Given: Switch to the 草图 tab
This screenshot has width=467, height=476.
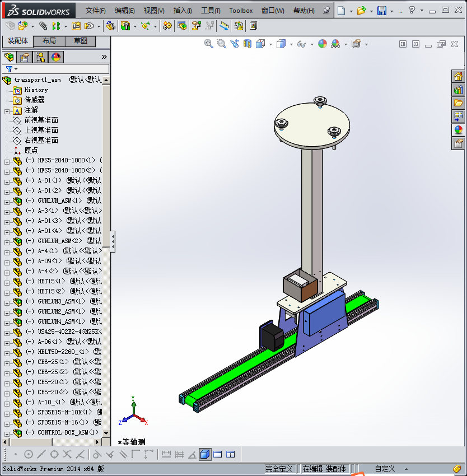Looking at the screenshot, I should [x=80, y=41].
